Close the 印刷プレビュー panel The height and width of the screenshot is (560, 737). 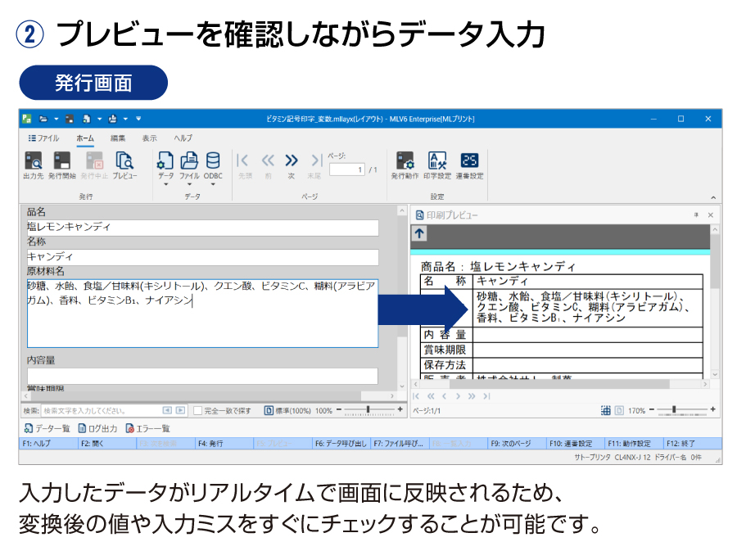711,215
